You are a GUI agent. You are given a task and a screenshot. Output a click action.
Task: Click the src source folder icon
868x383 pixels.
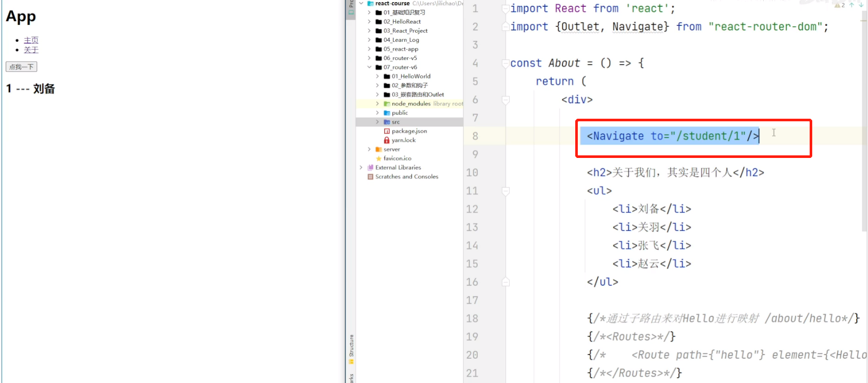click(x=387, y=122)
